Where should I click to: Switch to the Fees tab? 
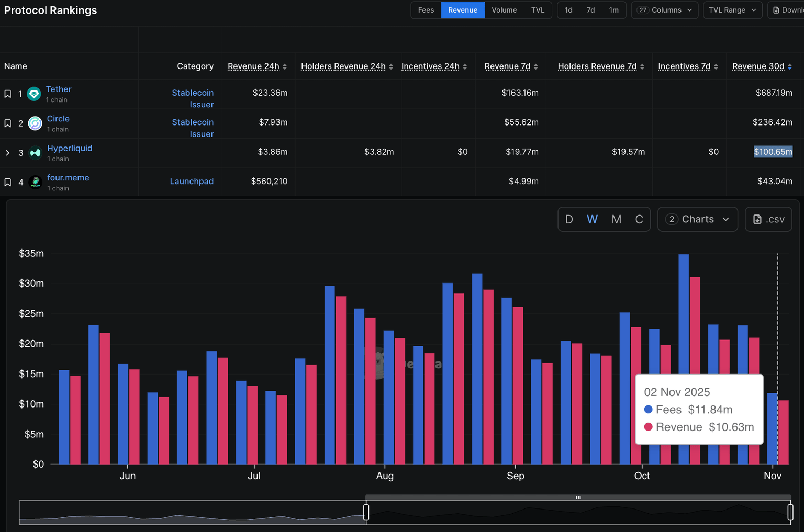point(426,10)
